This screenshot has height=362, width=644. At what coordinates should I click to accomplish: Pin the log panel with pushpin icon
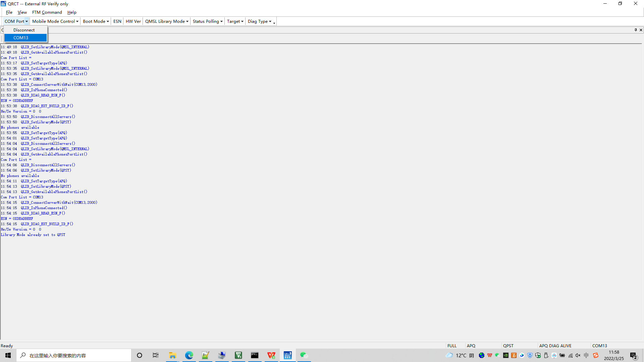pyautogui.click(x=636, y=30)
